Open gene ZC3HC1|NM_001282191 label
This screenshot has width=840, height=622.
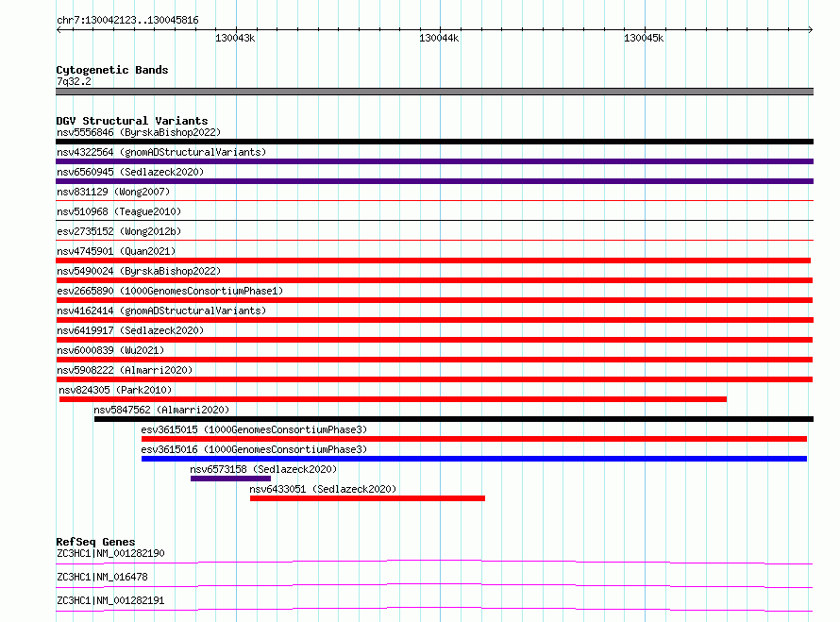(110, 600)
